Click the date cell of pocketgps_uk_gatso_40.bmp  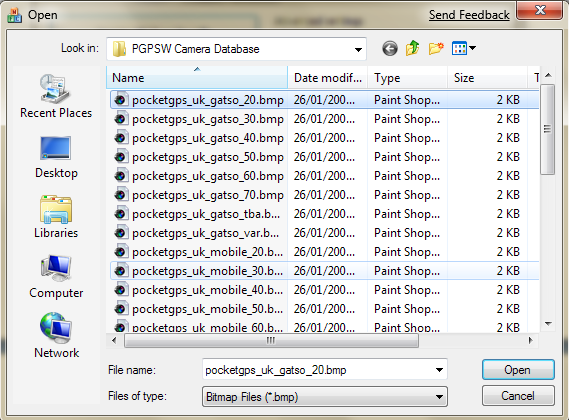pos(324,138)
